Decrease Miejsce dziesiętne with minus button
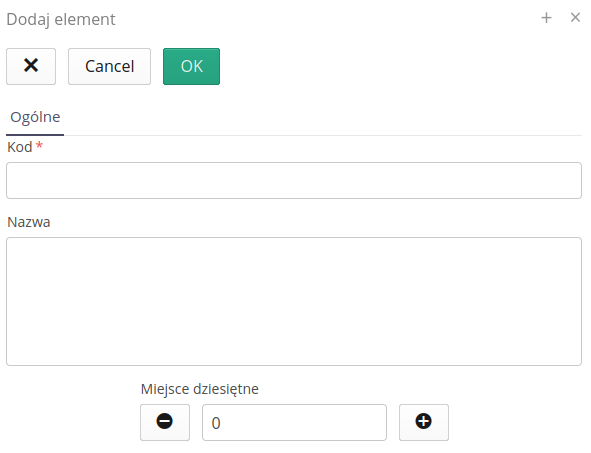 pos(165,422)
